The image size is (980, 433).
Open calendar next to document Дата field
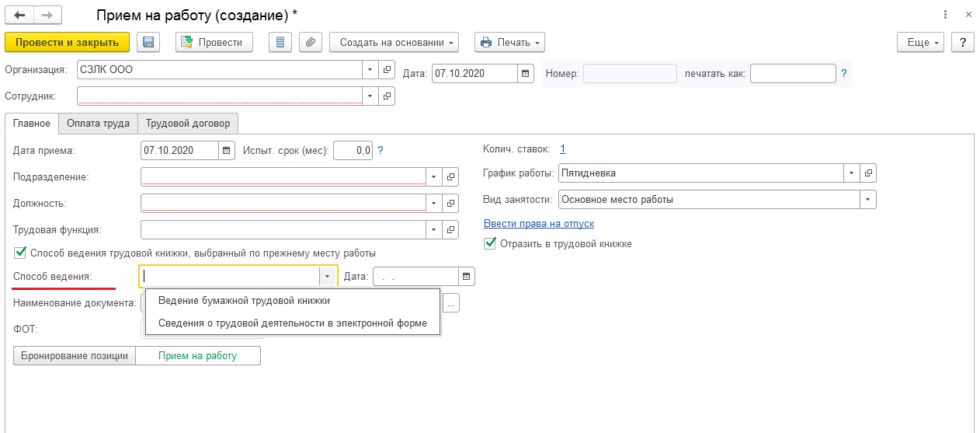[x=526, y=73]
